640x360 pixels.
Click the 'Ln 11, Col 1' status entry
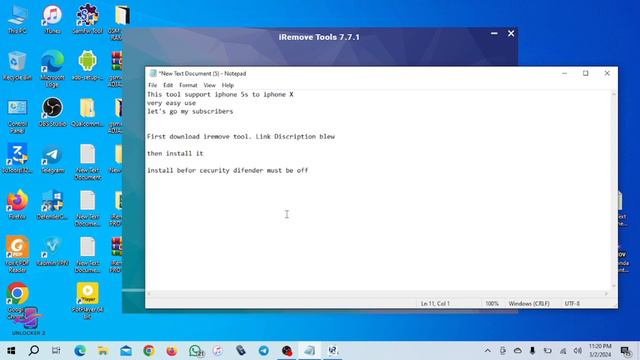click(435, 304)
